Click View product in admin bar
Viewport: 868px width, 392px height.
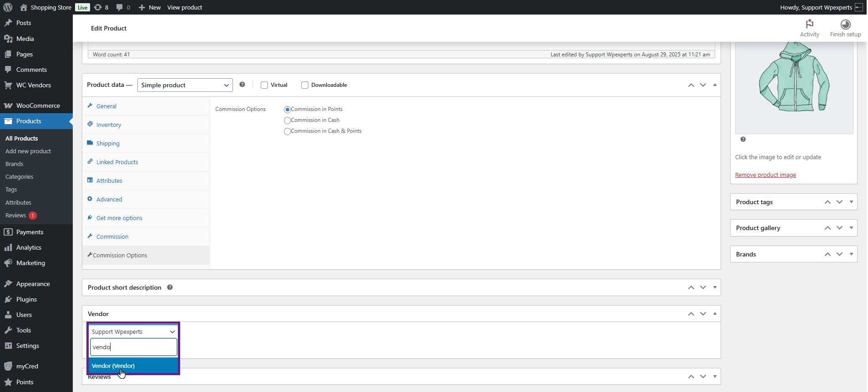184,7
